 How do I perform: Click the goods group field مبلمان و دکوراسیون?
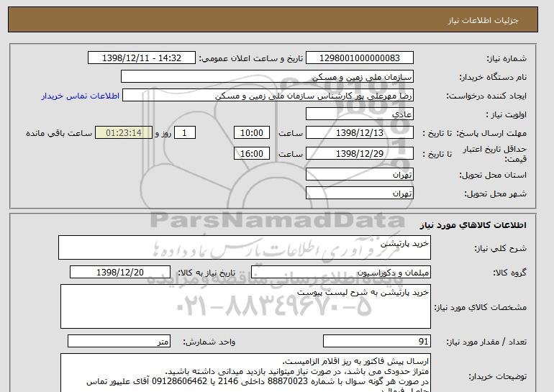coord(340,273)
